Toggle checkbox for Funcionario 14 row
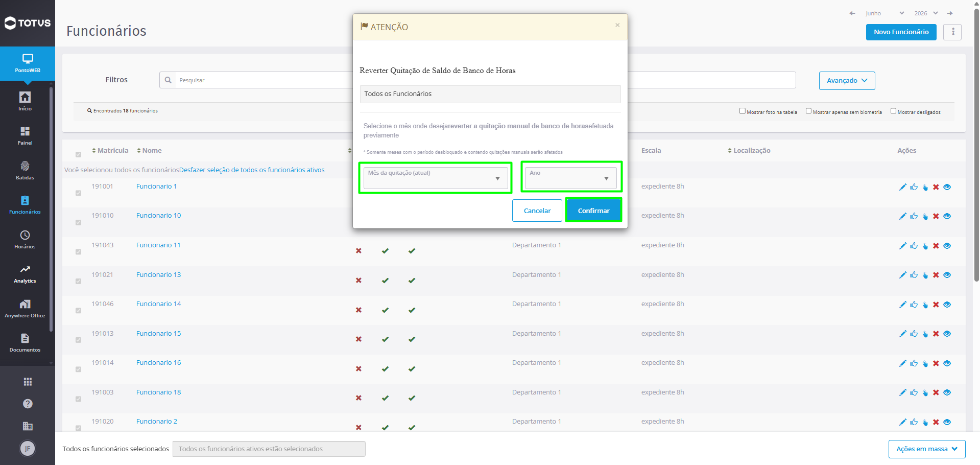Screen dimensions: 980x465 tap(78, 311)
